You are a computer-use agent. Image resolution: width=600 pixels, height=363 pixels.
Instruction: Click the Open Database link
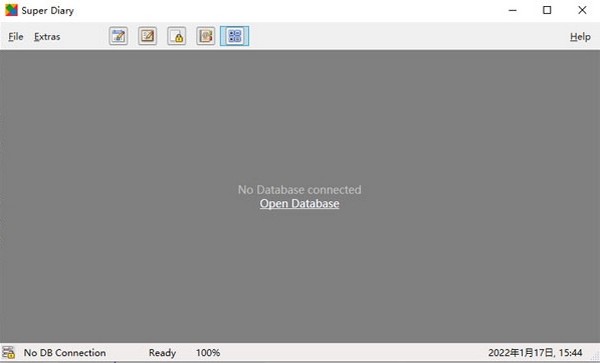[x=299, y=203]
